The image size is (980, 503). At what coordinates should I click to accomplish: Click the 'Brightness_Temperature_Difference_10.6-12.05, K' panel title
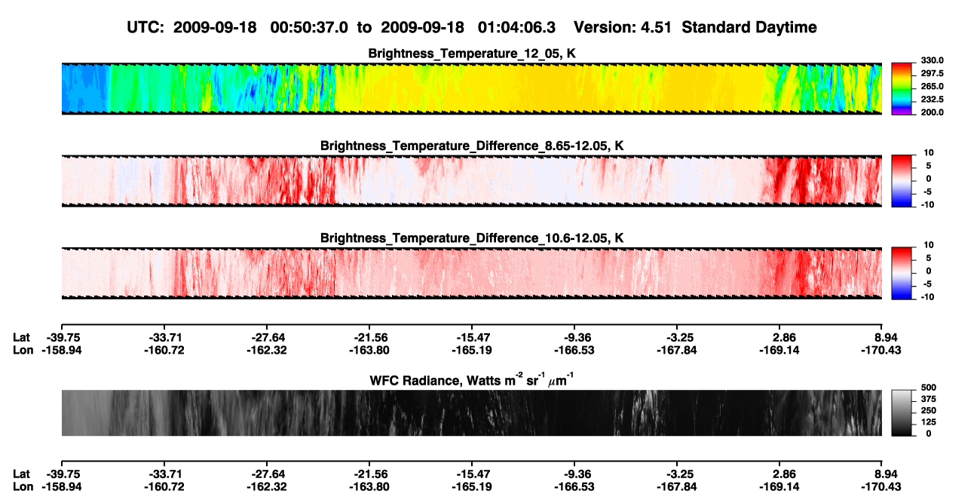pyautogui.click(x=472, y=238)
